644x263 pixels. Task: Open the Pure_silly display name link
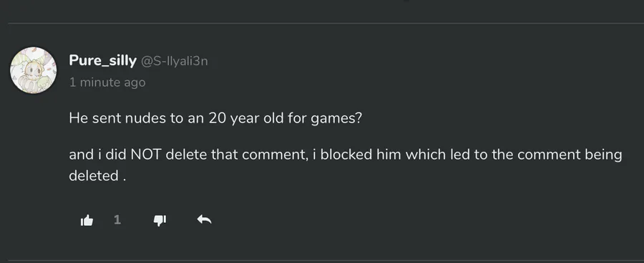[x=102, y=60]
